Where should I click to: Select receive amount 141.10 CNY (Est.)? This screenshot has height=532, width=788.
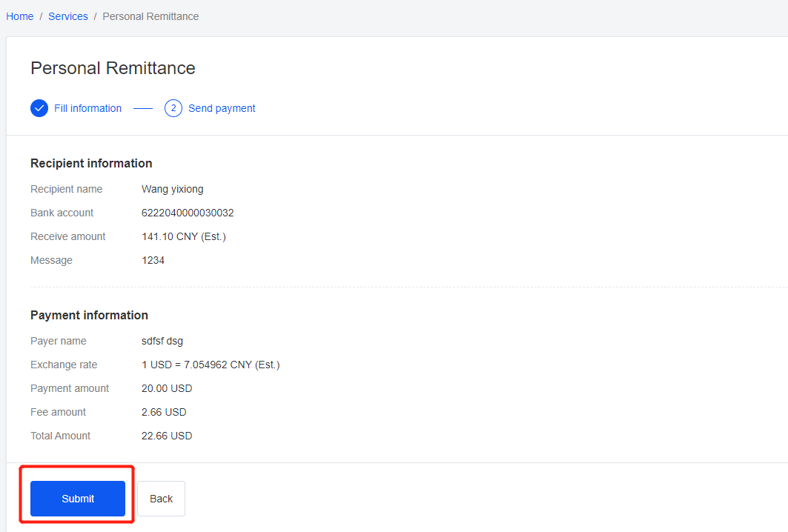click(184, 236)
